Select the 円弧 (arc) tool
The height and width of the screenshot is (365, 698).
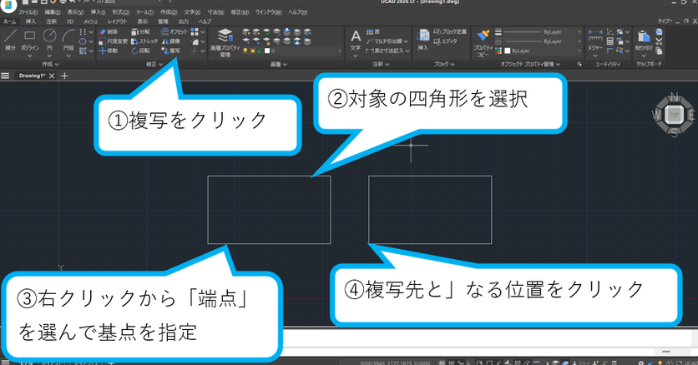point(69,39)
